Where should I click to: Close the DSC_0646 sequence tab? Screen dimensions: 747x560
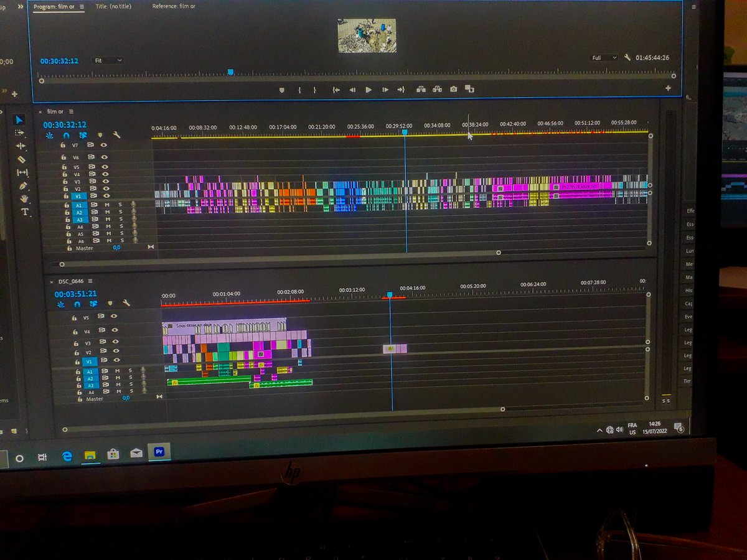53,281
